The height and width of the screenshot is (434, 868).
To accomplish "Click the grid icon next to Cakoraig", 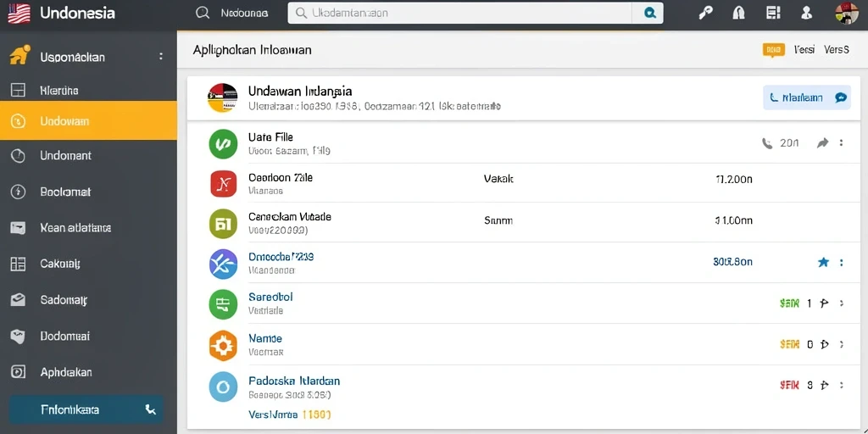I will (19, 264).
